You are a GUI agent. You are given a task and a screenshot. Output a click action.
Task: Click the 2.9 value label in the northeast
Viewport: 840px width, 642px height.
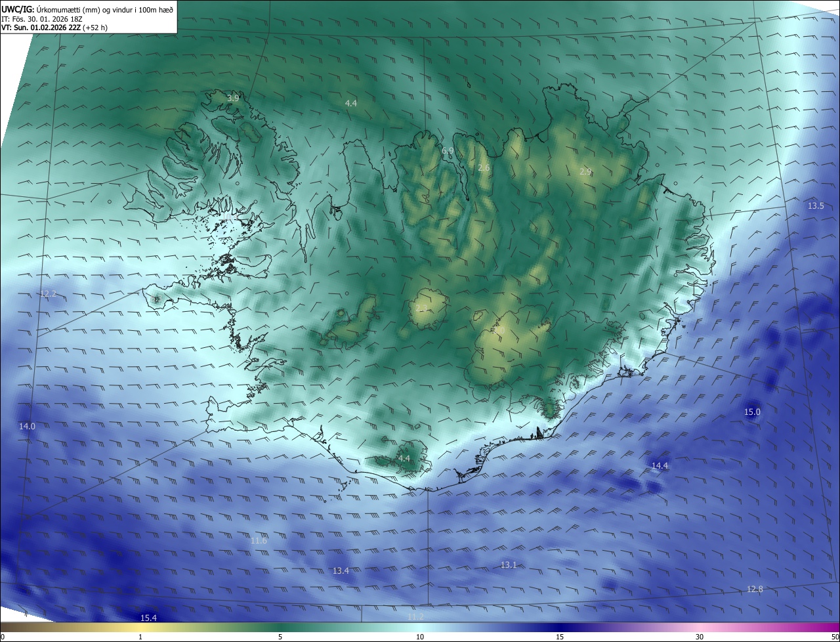click(585, 171)
